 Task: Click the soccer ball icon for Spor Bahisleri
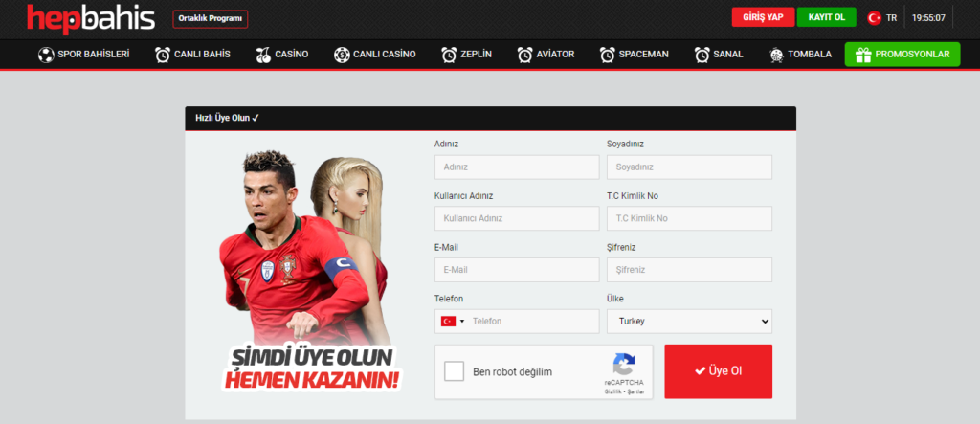(x=45, y=55)
